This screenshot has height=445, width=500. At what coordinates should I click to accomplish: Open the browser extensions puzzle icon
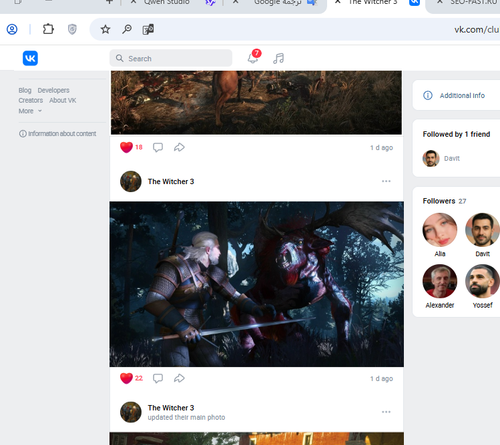48,29
